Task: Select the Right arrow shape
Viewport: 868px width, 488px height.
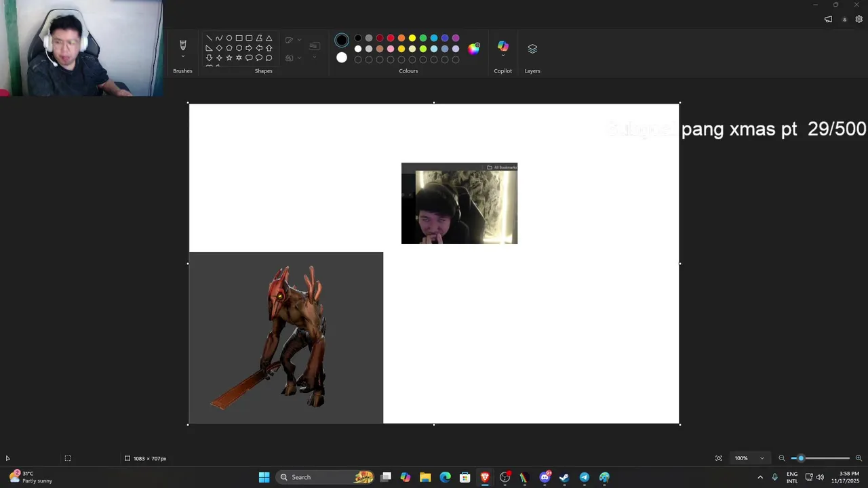Action: pyautogui.click(x=249, y=48)
